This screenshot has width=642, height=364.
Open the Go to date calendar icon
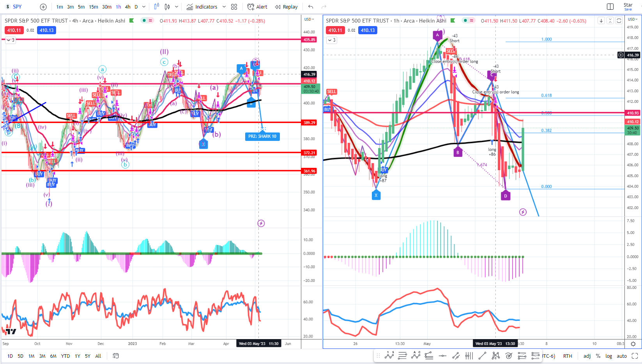point(116,356)
